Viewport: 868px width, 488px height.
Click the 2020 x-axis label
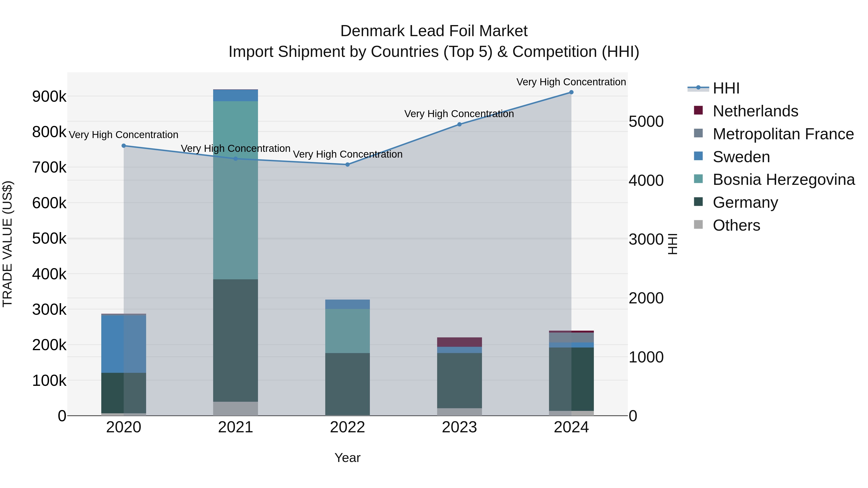124,427
